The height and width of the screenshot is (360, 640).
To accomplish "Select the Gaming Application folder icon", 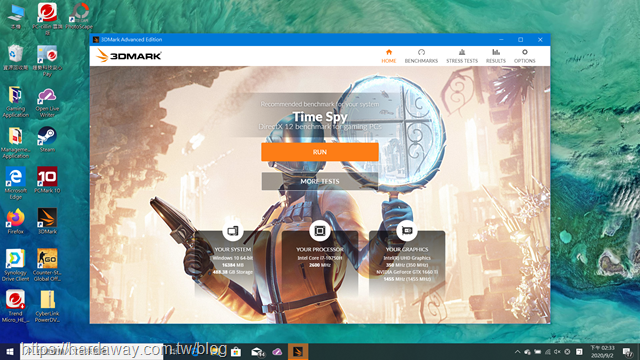I will pyautogui.click(x=16, y=102).
